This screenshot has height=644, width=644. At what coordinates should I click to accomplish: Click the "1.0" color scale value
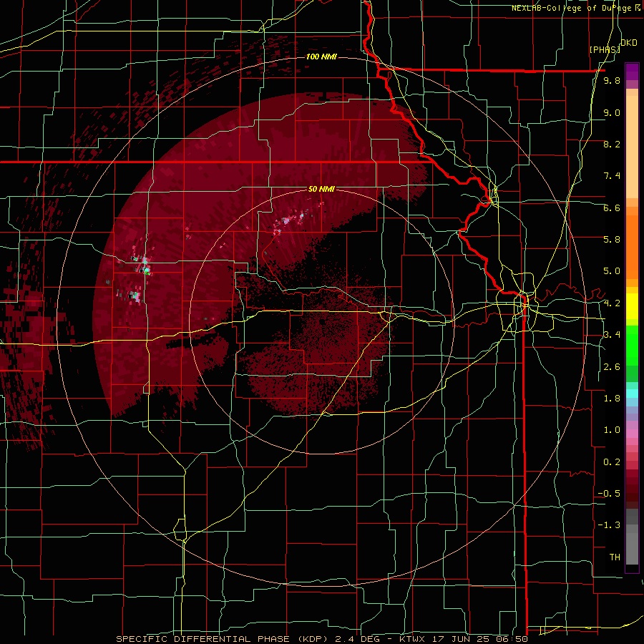click(612, 430)
